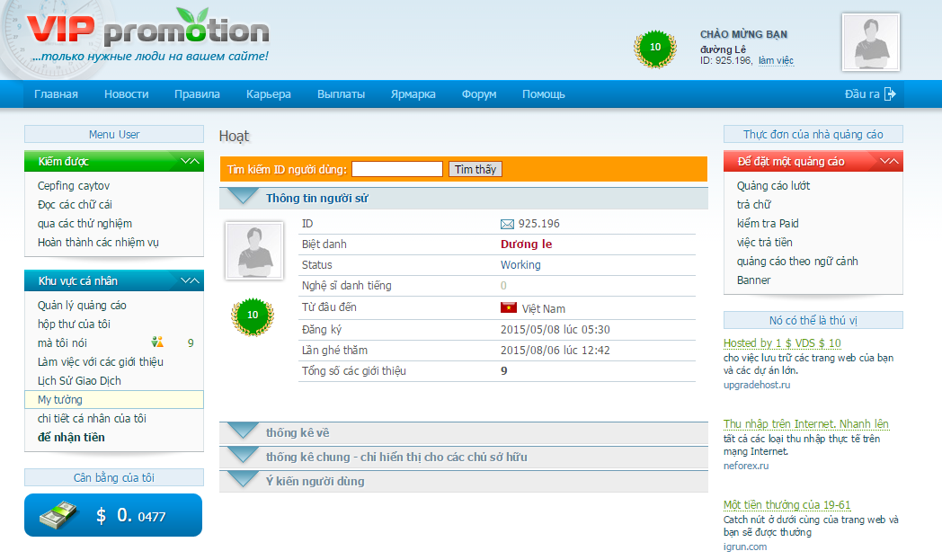Screen dimensions: 942x560
Task: Open quảng cáo theo ngữ cảnh link
Action: pos(797,262)
